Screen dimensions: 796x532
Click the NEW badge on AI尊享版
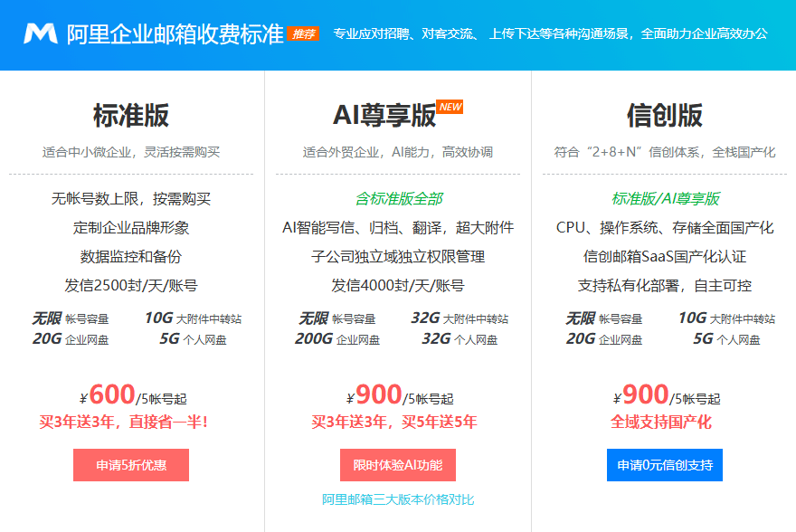(450, 107)
